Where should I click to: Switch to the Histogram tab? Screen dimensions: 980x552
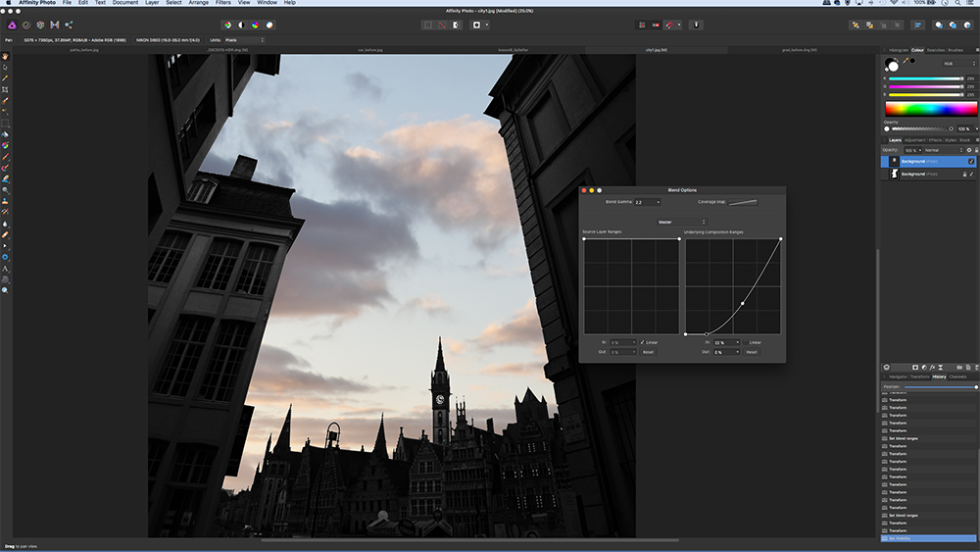click(898, 50)
